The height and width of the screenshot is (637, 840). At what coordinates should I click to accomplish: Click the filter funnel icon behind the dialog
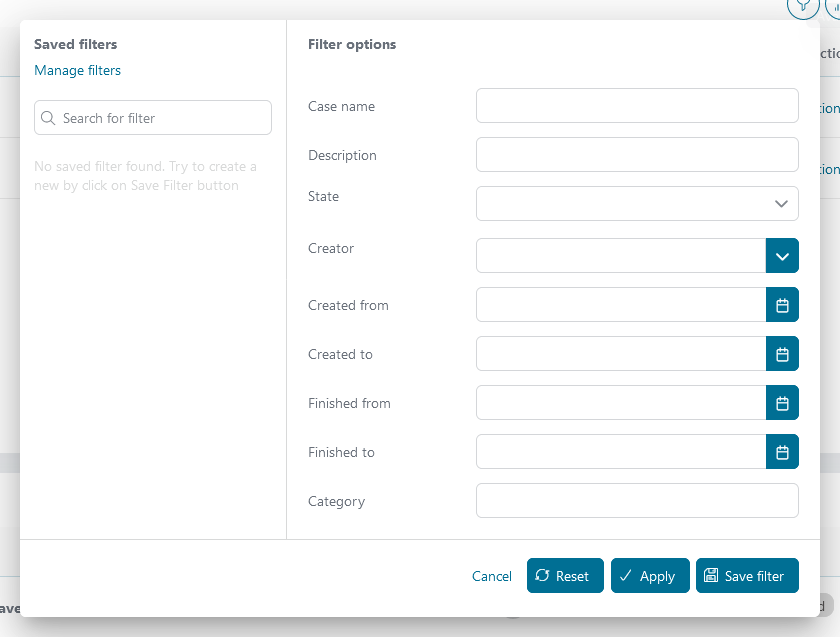click(x=802, y=5)
